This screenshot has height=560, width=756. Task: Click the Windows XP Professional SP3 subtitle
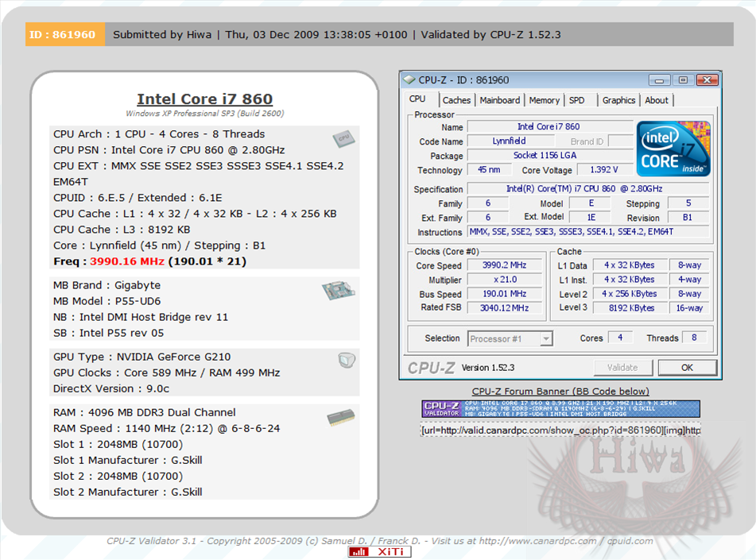pos(205,114)
